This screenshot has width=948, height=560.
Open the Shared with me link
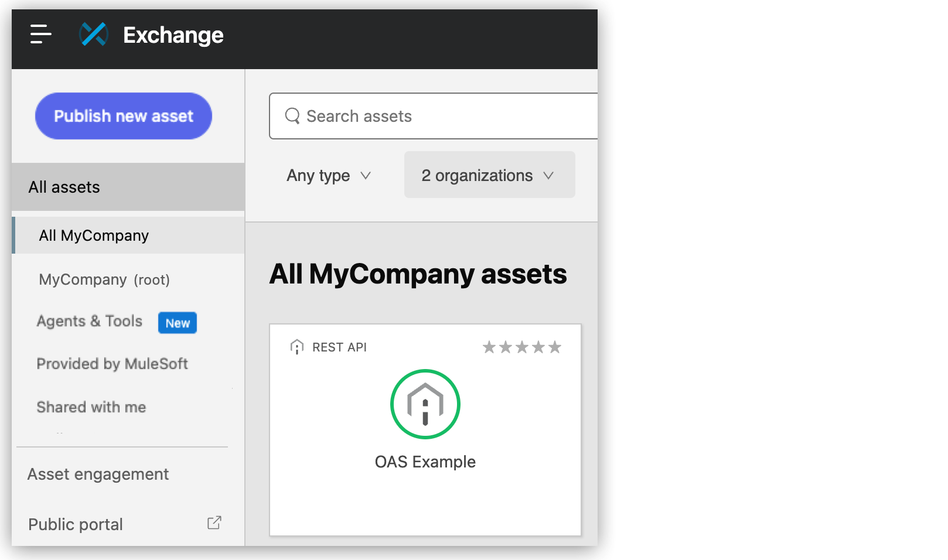coord(91,407)
